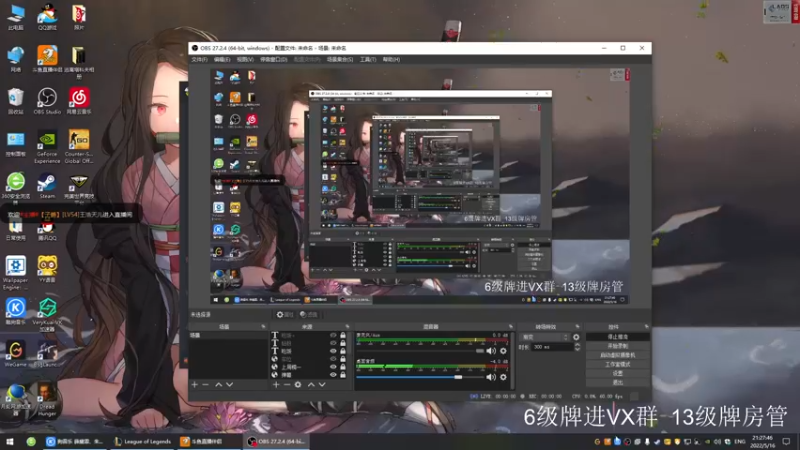Open the Recycle Bin desktop icon
This screenshot has width=800, height=450.
(x=15, y=101)
